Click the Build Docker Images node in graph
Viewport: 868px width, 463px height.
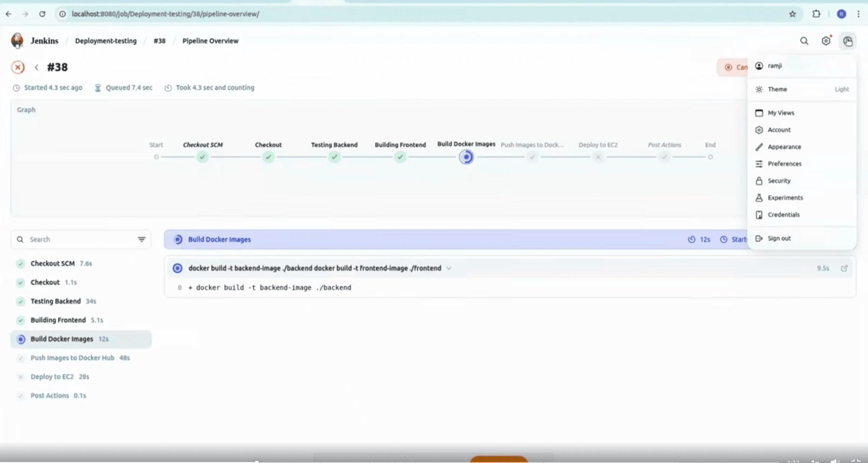point(466,157)
